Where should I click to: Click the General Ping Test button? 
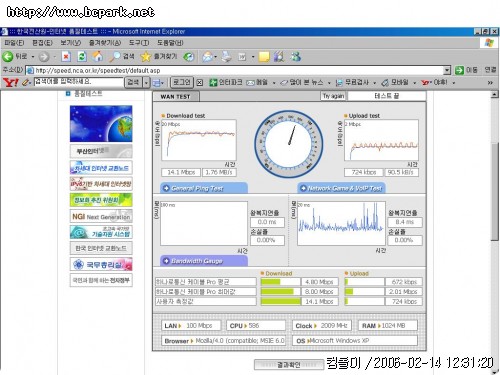(204, 188)
